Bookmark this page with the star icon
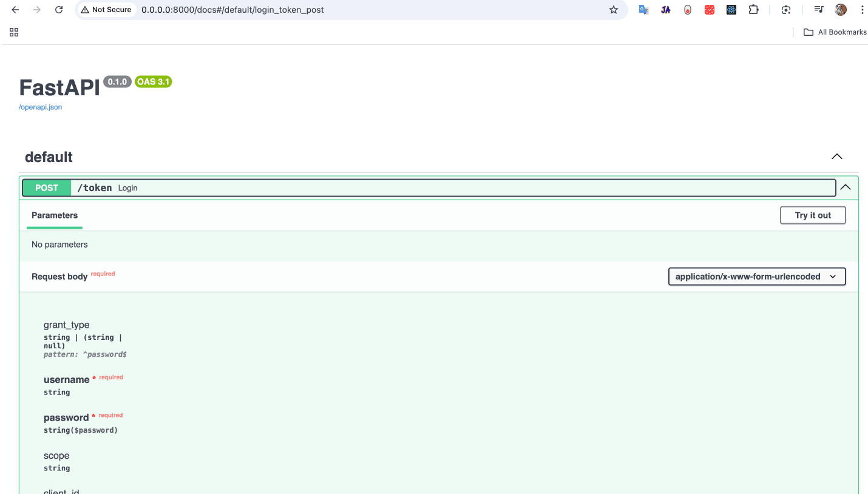868x494 pixels. click(x=614, y=10)
